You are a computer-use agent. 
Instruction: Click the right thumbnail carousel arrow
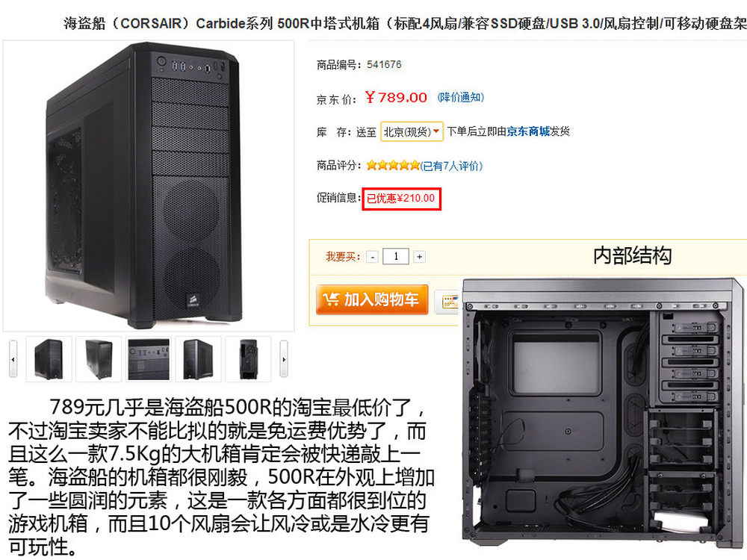click(284, 359)
